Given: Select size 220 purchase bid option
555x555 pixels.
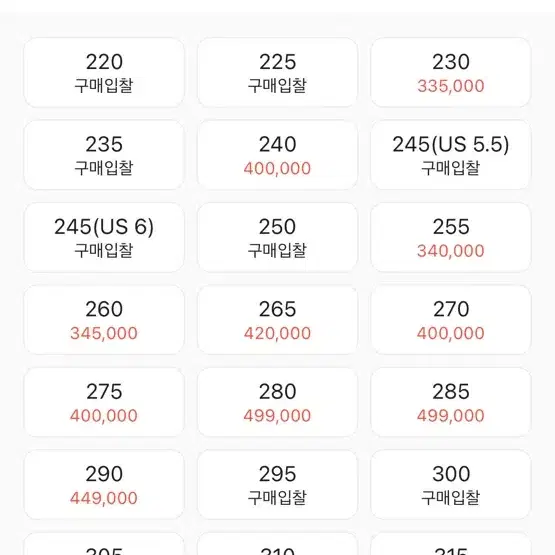Looking at the screenshot, I should pos(104,73).
